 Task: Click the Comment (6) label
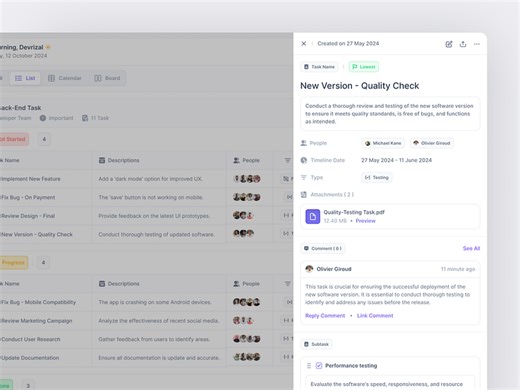point(323,248)
